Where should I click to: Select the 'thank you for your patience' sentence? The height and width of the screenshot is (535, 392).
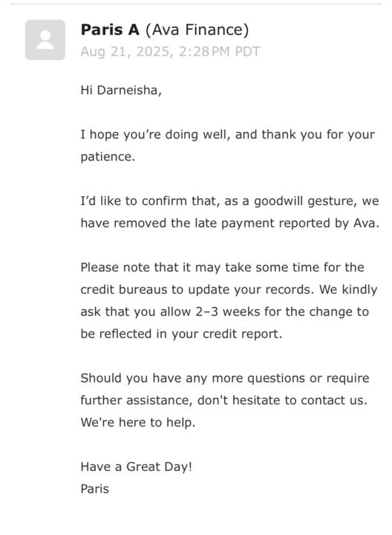click(227, 146)
